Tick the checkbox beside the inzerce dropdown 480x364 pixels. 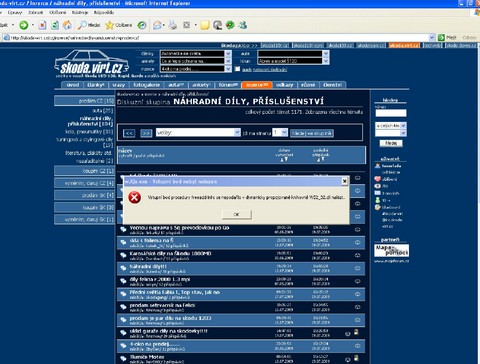[x=237, y=69]
